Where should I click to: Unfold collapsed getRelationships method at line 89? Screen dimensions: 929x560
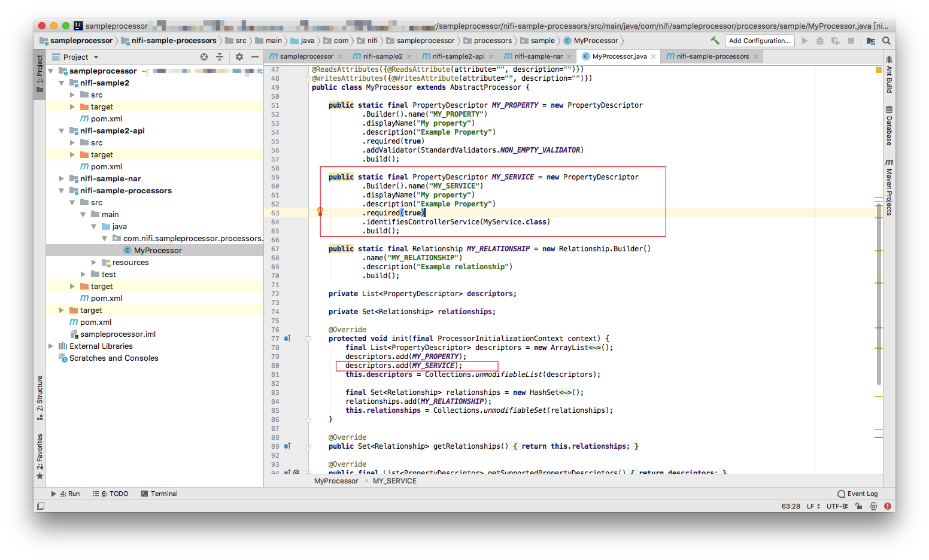[309, 446]
